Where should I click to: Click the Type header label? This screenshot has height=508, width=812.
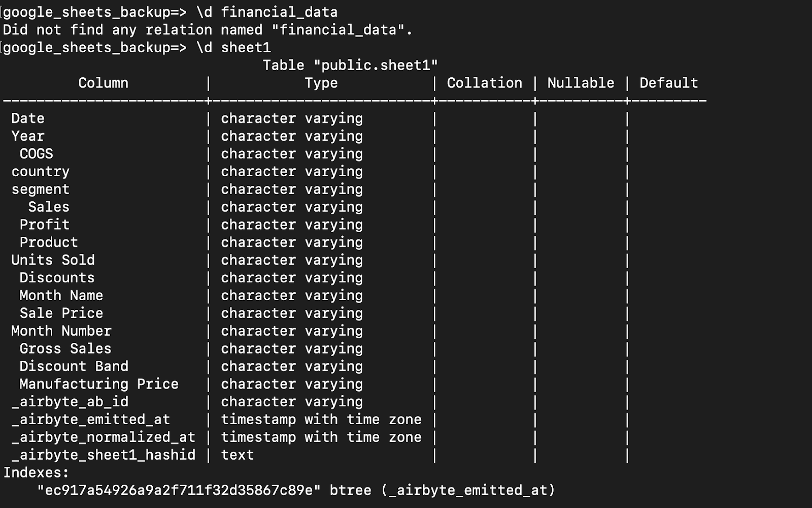(x=321, y=83)
